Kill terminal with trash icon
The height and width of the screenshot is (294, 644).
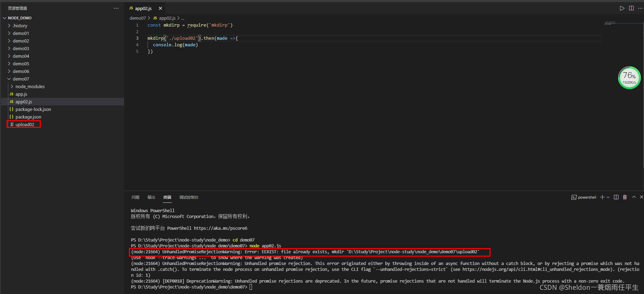pos(625,197)
